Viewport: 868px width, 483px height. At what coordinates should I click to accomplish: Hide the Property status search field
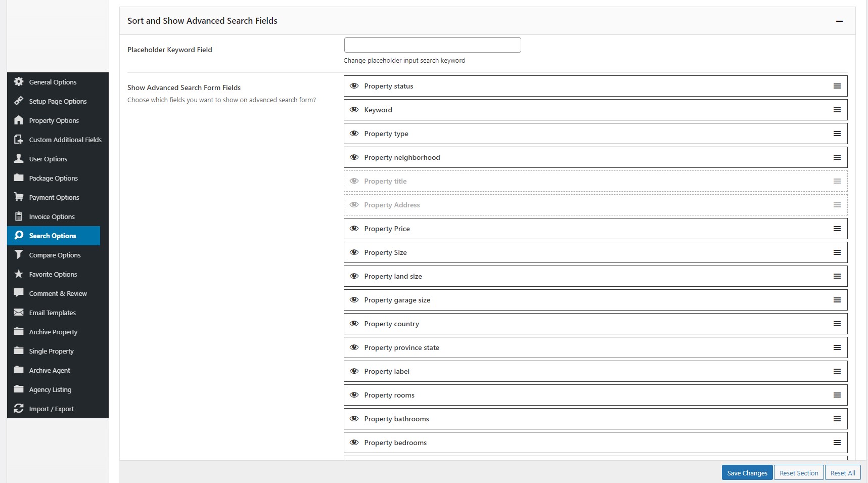click(354, 86)
